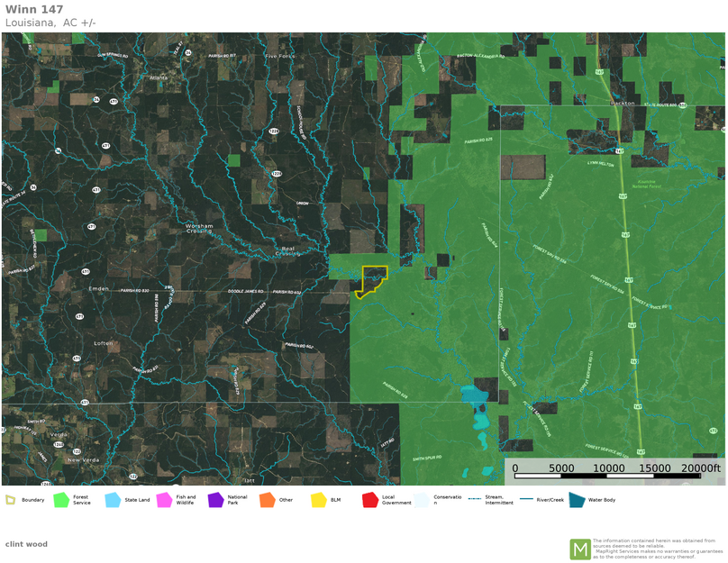Click the yellow BLM legend swatch

[x=318, y=499]
